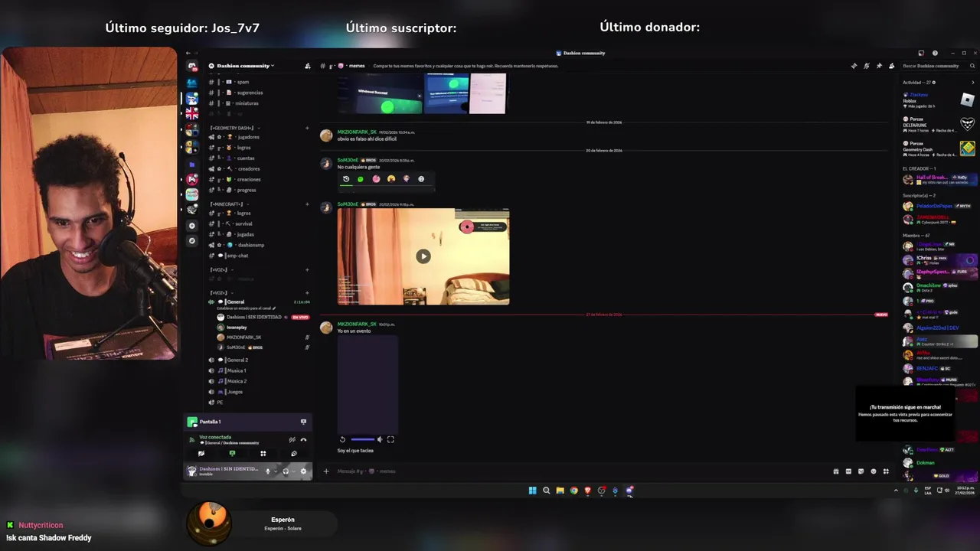Viewport: 980px width, 551px height.
Task: Search in Dashion community field
Action: point(938,66)
